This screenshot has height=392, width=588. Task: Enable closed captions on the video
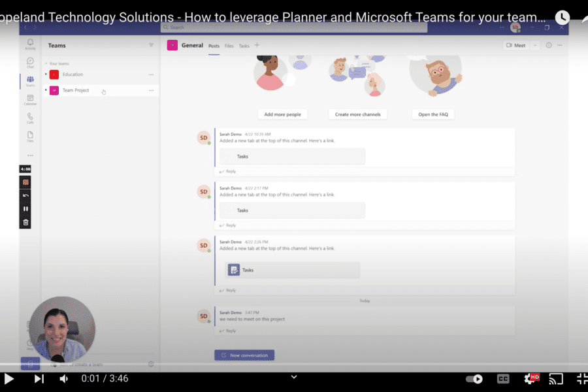(502, 378)
